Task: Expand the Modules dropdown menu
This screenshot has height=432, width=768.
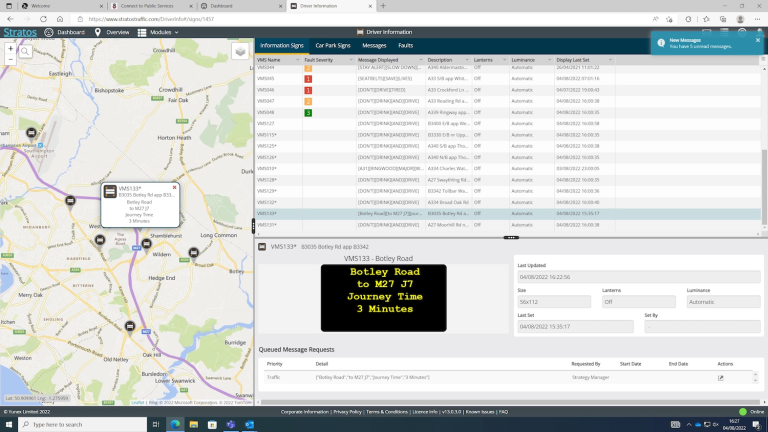Action: 158,32
